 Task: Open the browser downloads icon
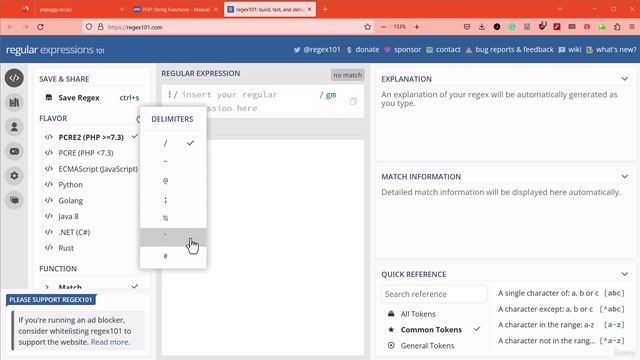482,27
